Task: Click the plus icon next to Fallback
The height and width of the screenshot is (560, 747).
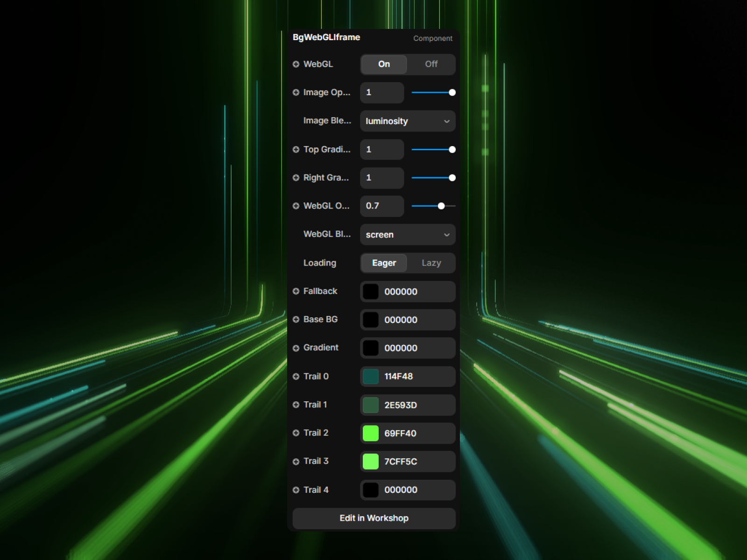Action: [296, 291]
